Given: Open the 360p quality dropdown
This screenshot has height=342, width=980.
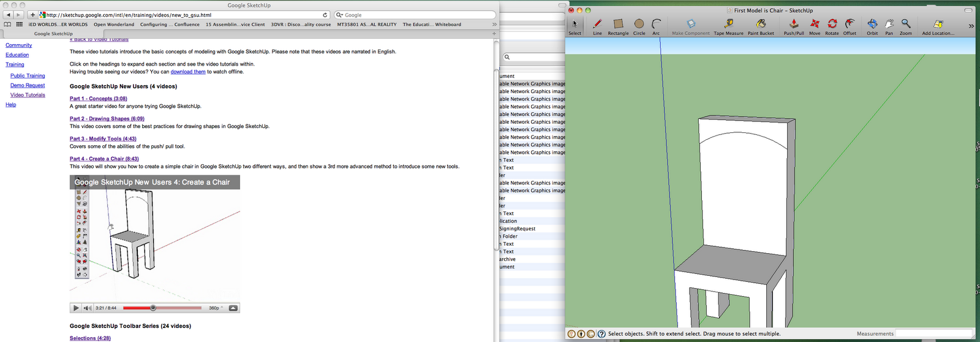Looking at the screenshot, I should (216, 308).
